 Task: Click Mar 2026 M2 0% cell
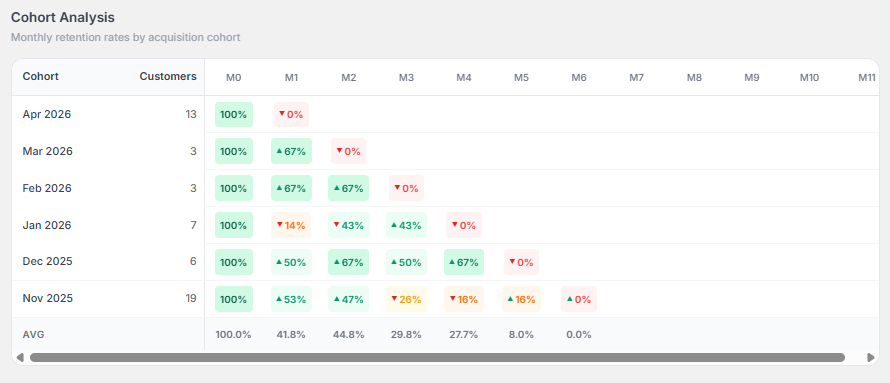(x=349, y=151)
